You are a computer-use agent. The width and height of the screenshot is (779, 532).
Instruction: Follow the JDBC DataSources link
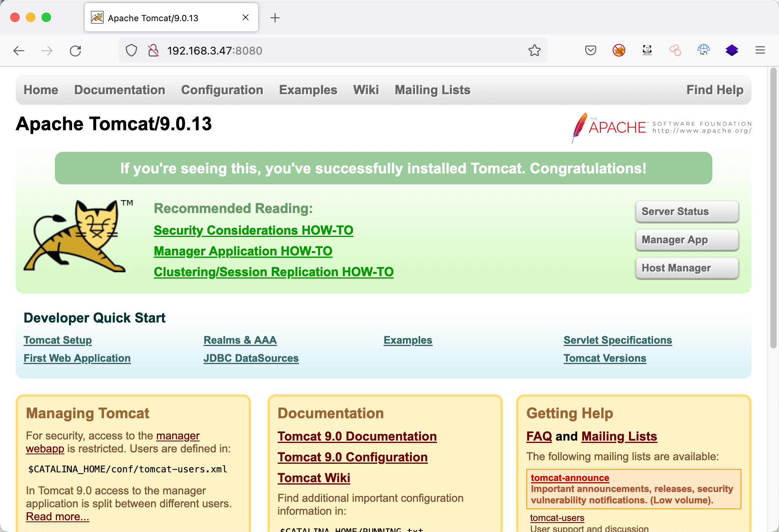251,358
